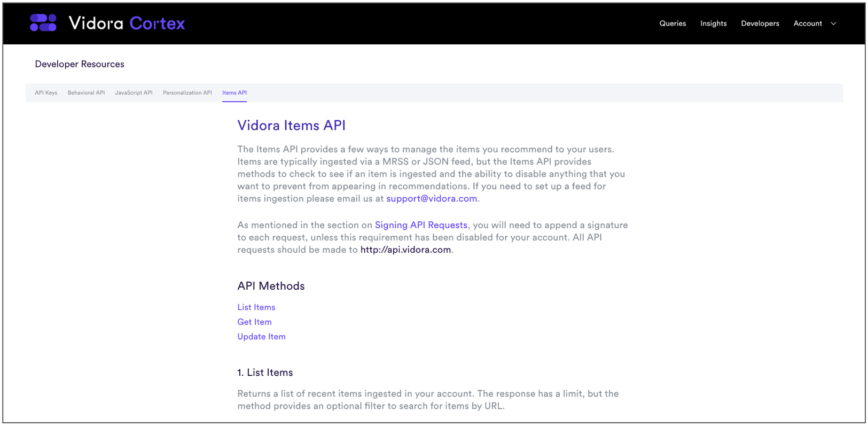868x426 pixels.
Task: Select the Behavioral API tab
Action: tap(86, 92)
